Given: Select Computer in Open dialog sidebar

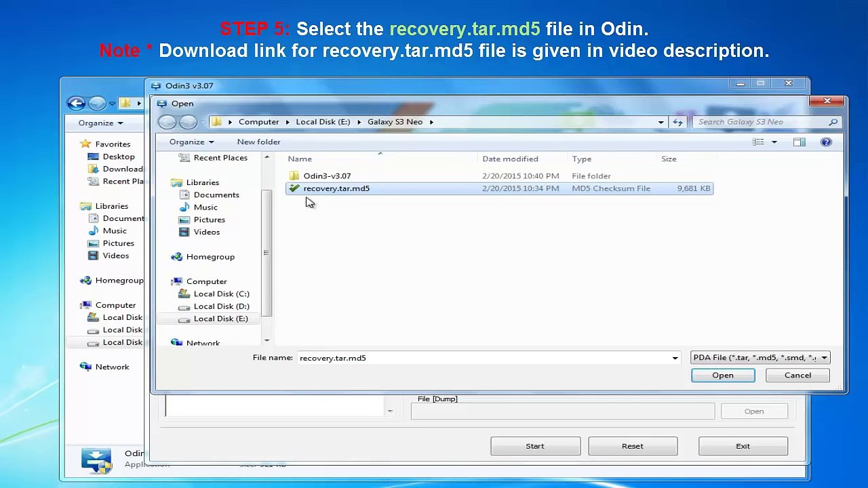Looking at the screenshot, I should point(206,281).
